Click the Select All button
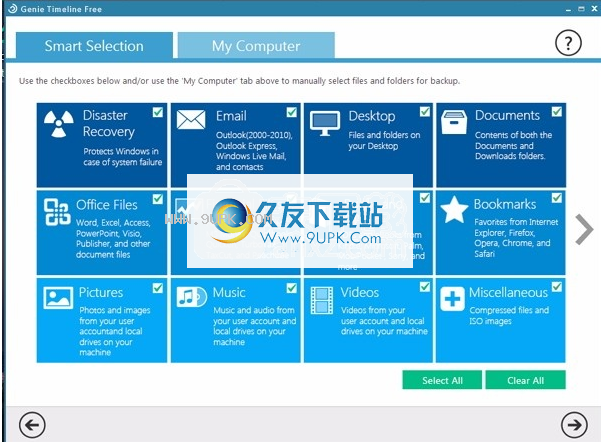This screenshot has width=601, height=443. 442,380
